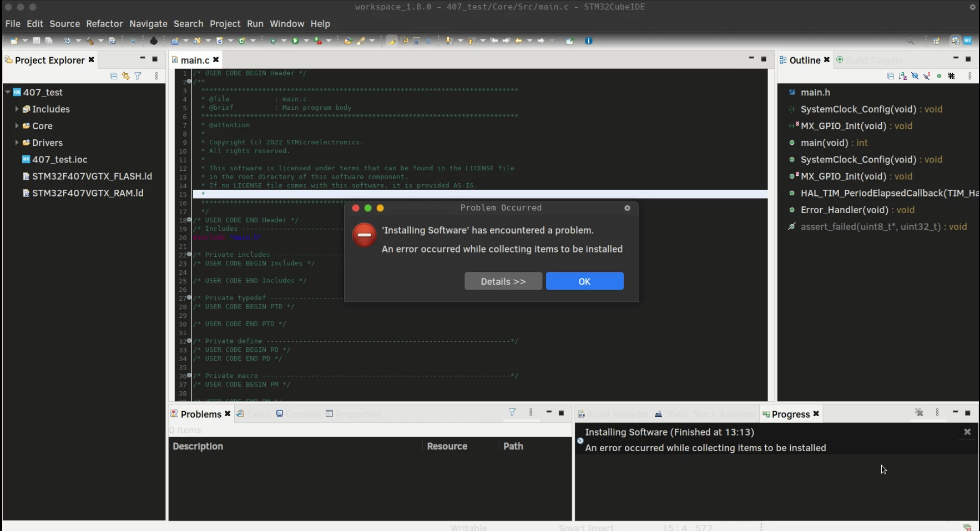980x531 pixels.
Task: Open the blue Information Center icon
Action: tap(589, 41)
